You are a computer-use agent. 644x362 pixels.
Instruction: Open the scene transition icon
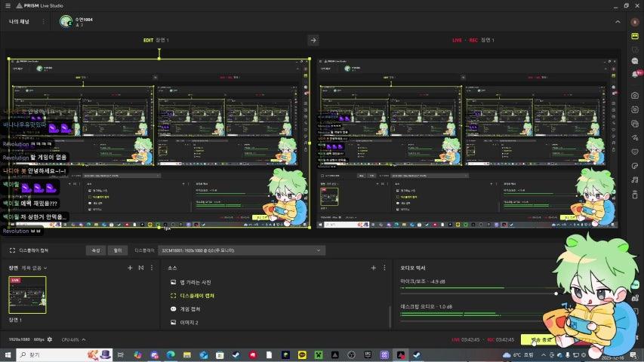(x=141, y=268)
